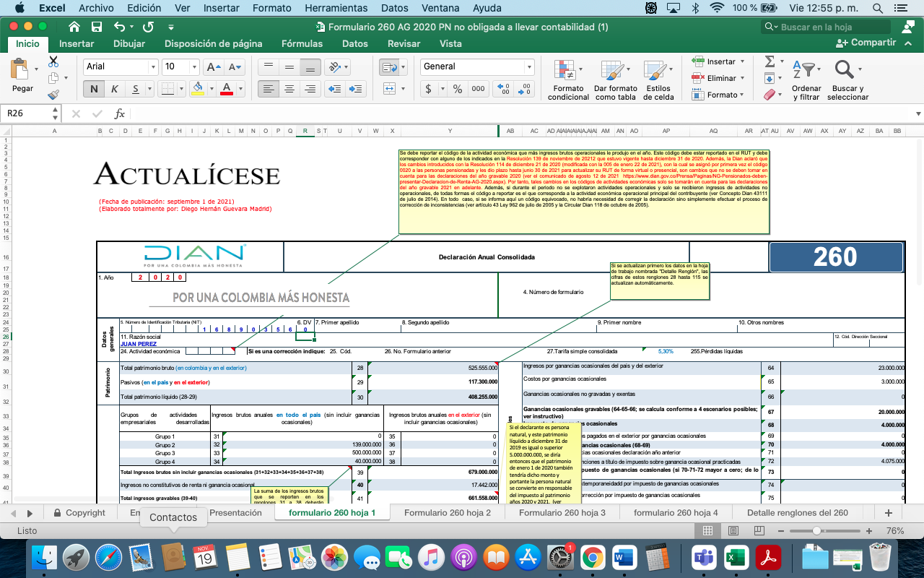
Task: Set middle vertical alignment
Action: [289, 66]
